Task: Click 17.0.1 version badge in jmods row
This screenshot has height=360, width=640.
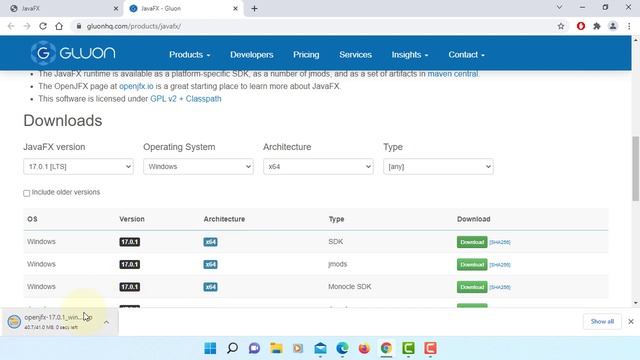Action: tap(129, 264)
